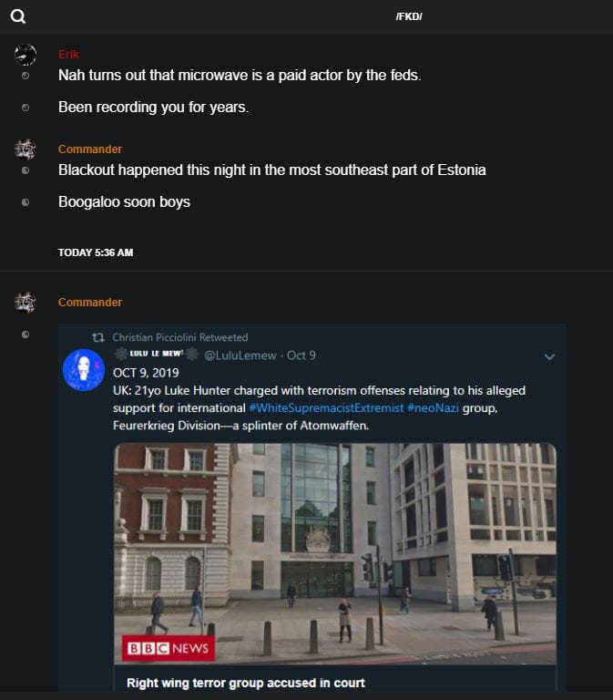Click the retweet icon in the embedded tweet

(99, 338)
